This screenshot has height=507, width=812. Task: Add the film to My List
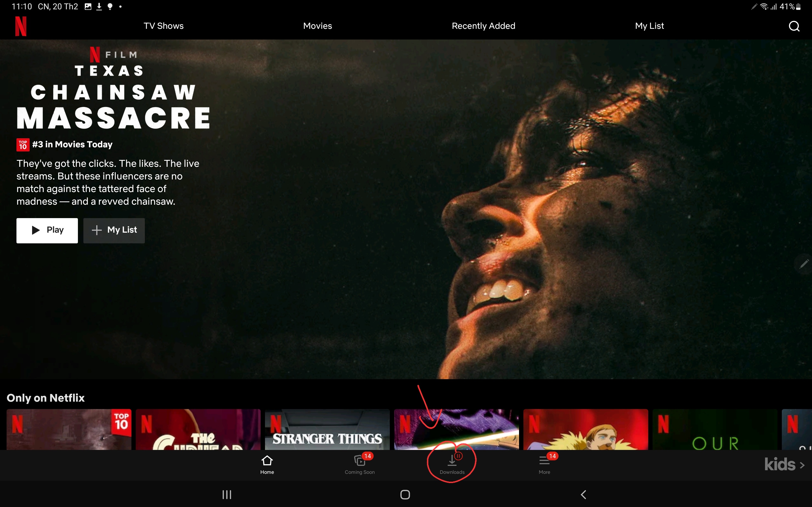[x=114, y=230]
